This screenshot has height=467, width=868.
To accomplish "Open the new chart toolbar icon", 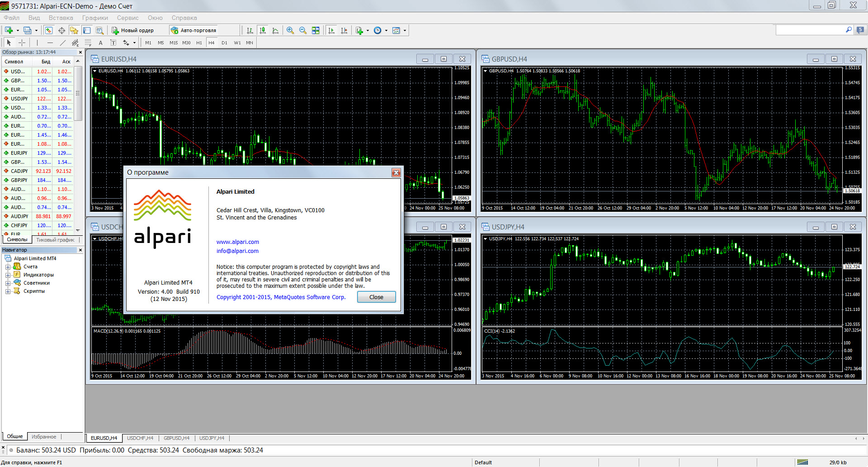I will coord(9,30).
